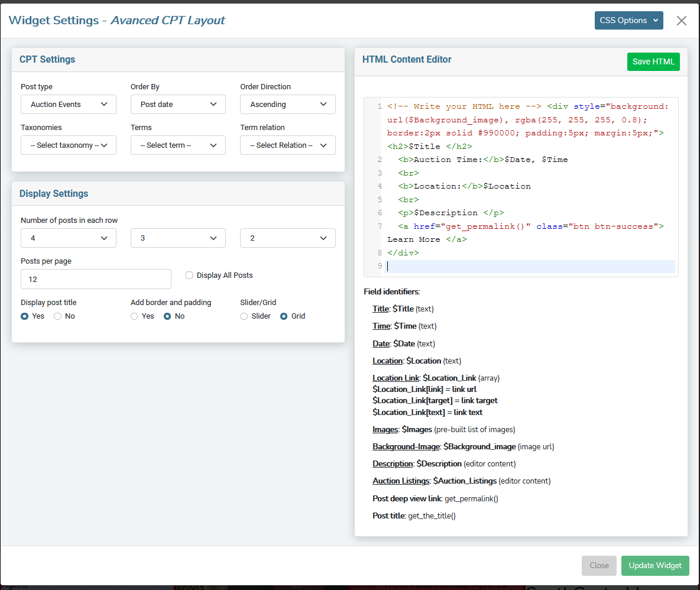The image size is (700, 590).
Task: Click the $Location_Link[text] = link text line
Action: 427,413
